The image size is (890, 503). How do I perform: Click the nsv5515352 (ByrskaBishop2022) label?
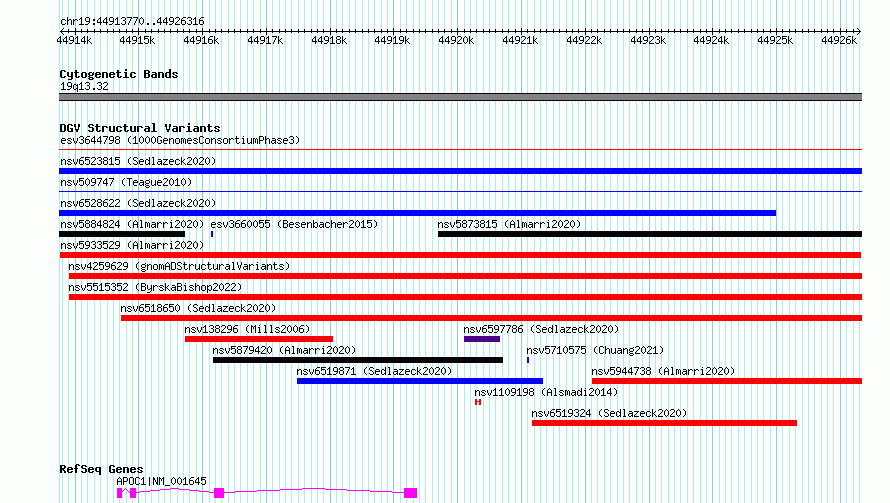(155, 287)
